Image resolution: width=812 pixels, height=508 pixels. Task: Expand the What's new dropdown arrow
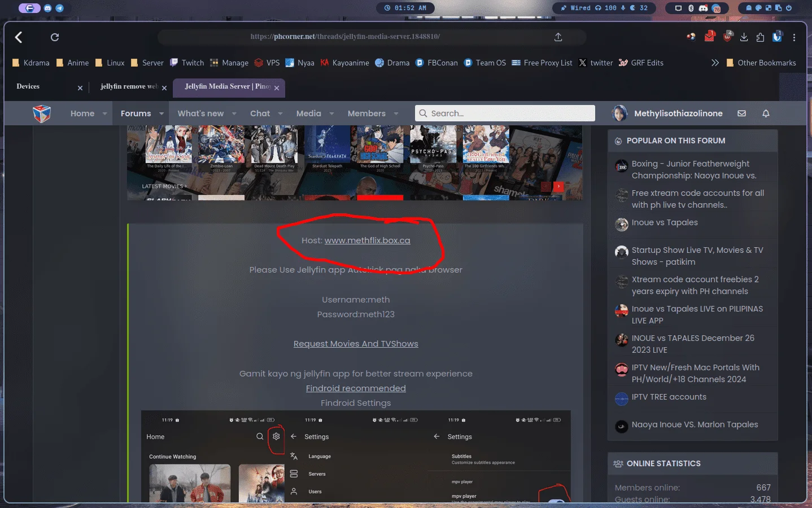(234, 113)
